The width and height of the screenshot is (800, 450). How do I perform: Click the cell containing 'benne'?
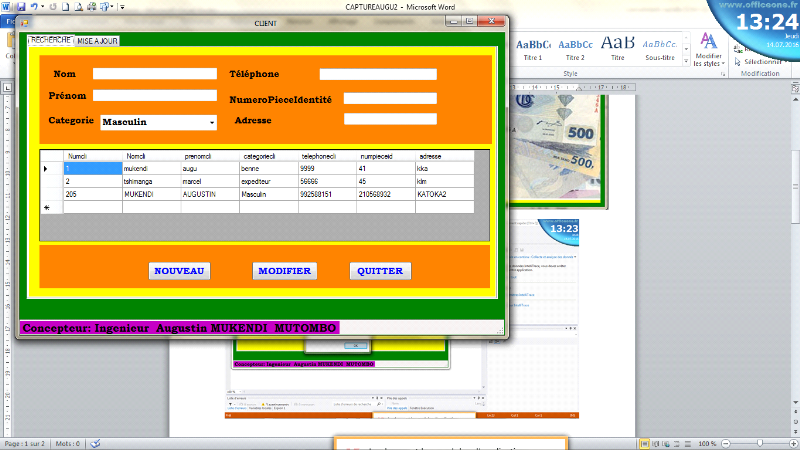(269, 168)
